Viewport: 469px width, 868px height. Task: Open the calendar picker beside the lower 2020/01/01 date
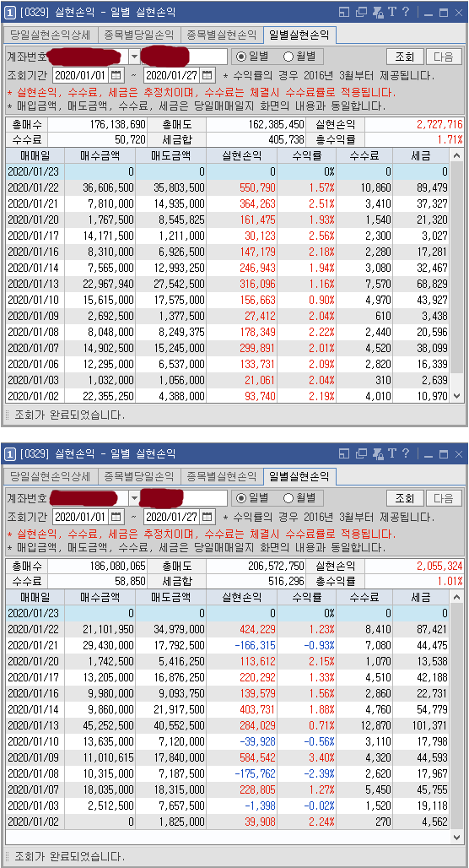click(116, 517)
